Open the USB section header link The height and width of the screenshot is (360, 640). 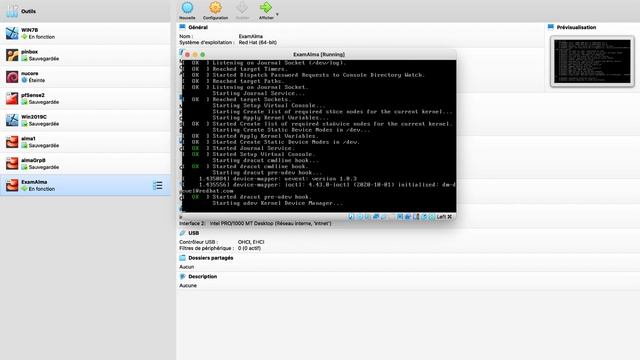[193, 233]
